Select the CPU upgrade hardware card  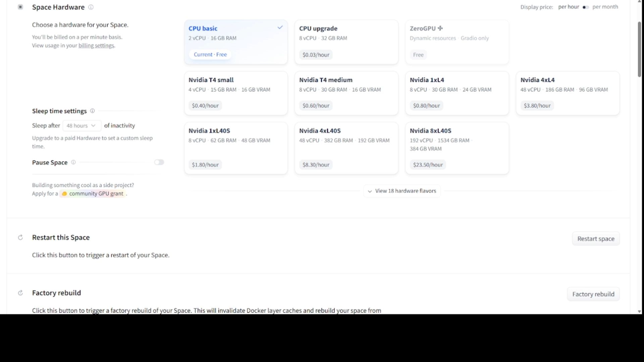click(x=346, y=42)
